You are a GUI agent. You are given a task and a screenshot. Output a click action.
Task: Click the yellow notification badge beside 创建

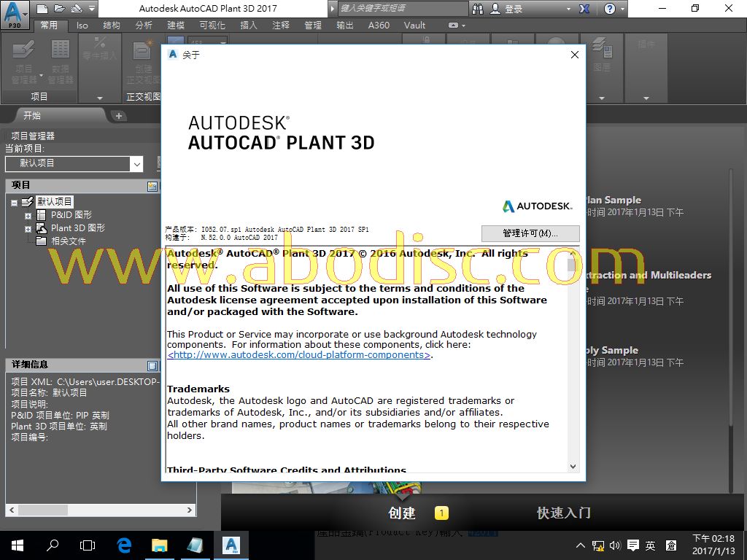pyautogui.click(x=441, y=513)
